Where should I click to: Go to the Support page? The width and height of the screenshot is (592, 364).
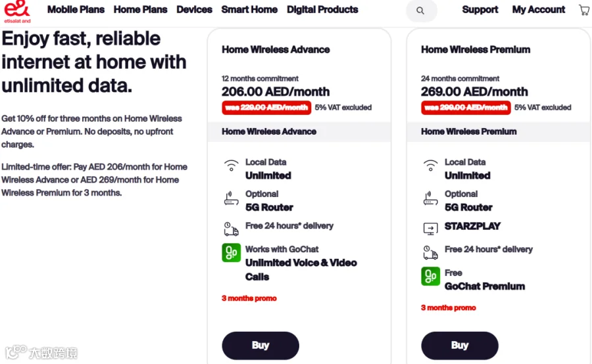480,9
